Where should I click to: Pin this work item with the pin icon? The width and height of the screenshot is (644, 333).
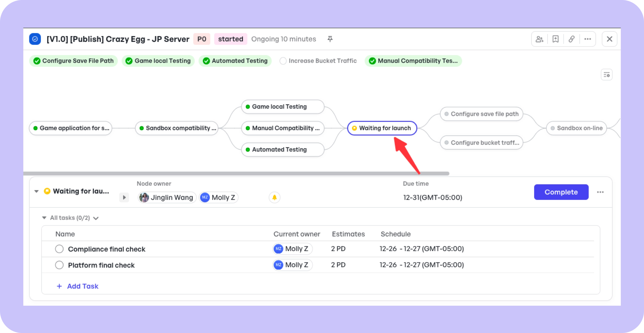[x=330, y=39]
